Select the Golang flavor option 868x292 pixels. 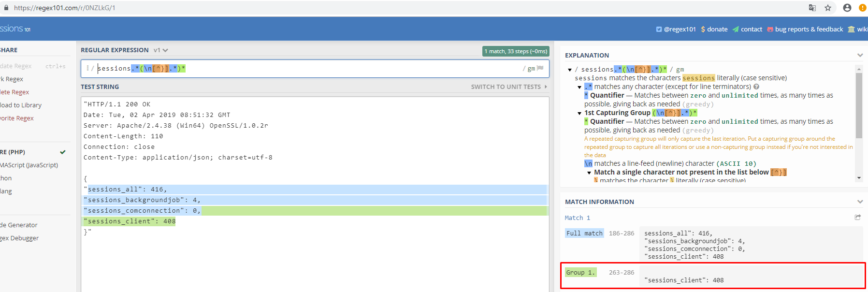(x=6, y=191)
